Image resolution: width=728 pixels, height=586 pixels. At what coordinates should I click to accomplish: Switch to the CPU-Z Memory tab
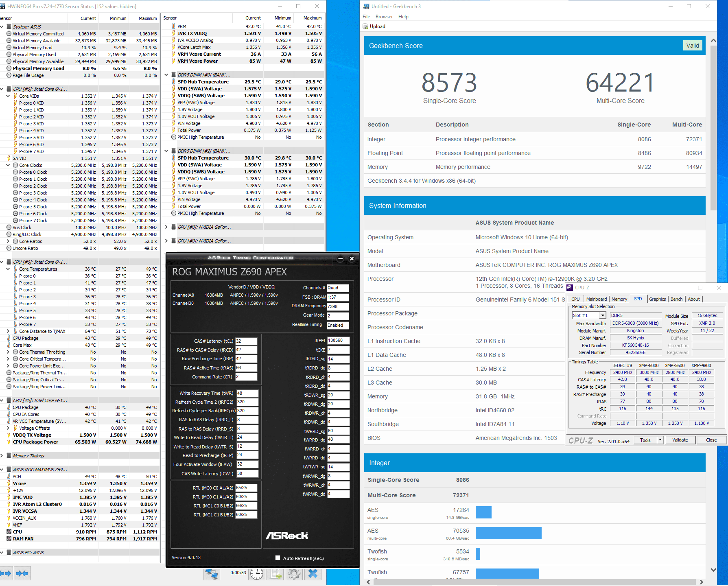[619, 299]
